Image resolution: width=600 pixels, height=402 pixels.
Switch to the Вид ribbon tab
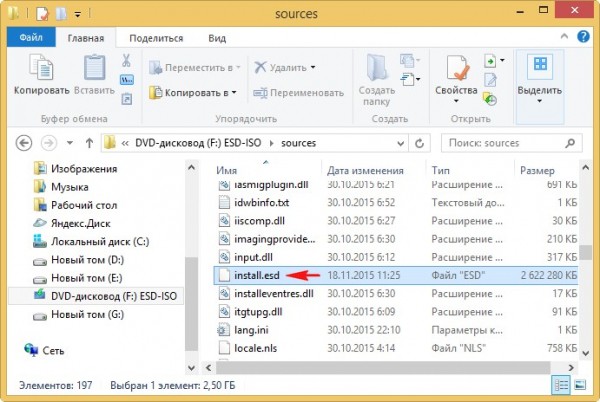click(x=217, y=38)
